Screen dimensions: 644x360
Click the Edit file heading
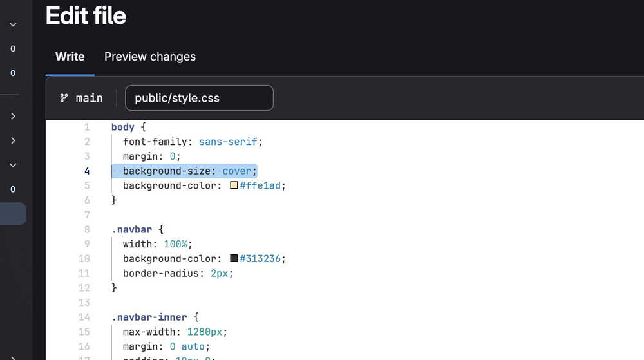tap(86, 15)
